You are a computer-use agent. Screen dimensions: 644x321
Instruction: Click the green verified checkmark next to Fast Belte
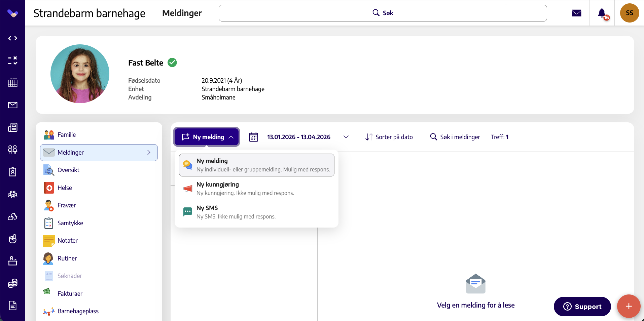click(172, 63)
